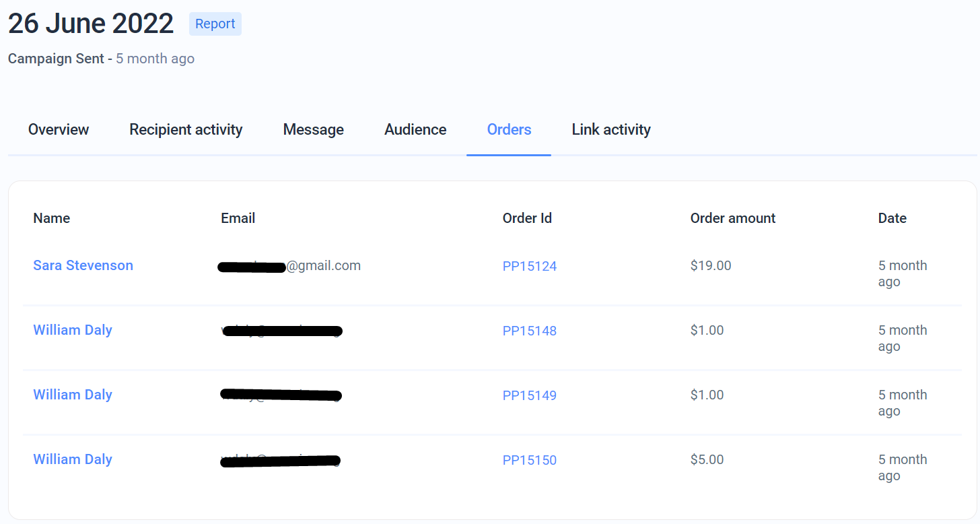Viewport: 980px width, 524px height.
Task: Open William Daly from the $5.00 order row
Action: tap(73, 459)
